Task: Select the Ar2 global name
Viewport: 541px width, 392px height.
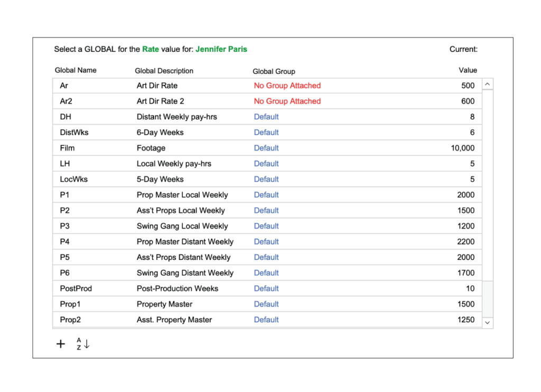Action: coord(66,101)
